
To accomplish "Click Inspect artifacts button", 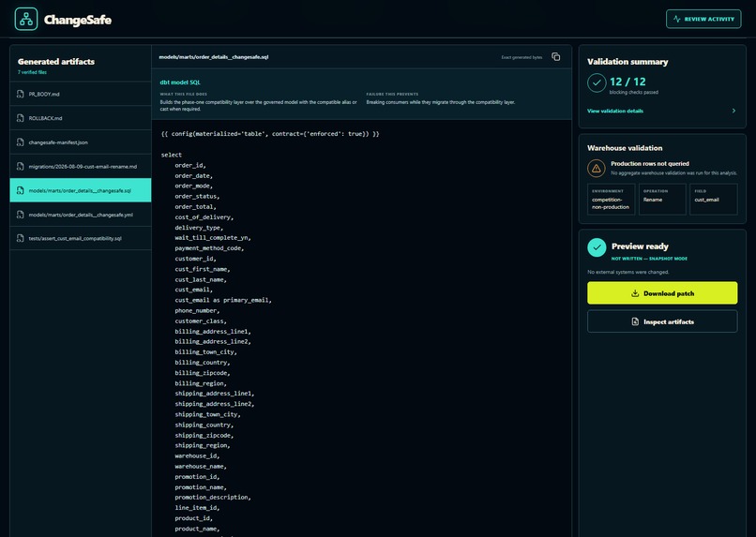I will [x=662, y=321].
